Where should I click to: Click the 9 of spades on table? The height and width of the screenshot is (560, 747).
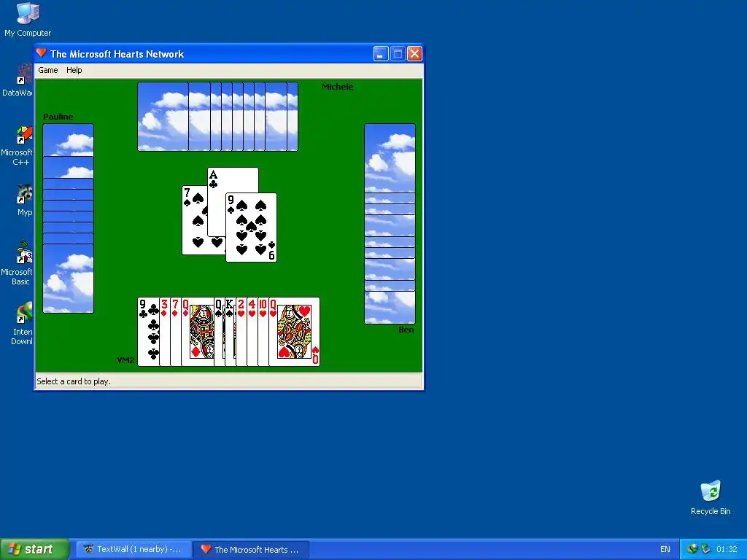pyautogui.click(x=251, y=227)
